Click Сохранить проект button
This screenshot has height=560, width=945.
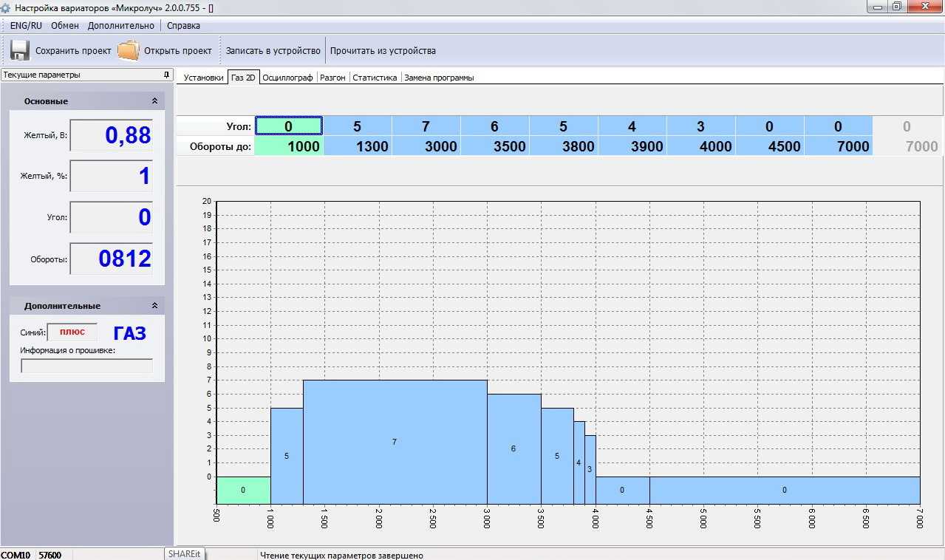tap(61, 51)
